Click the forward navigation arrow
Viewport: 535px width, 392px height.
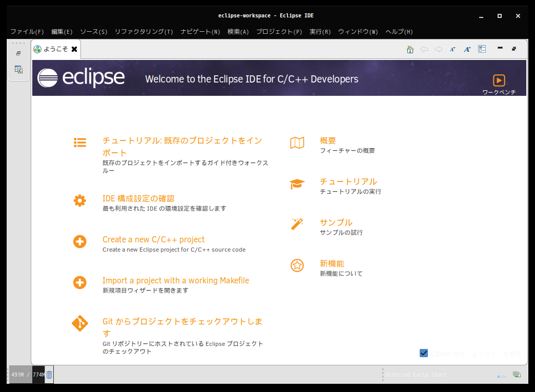439,50
